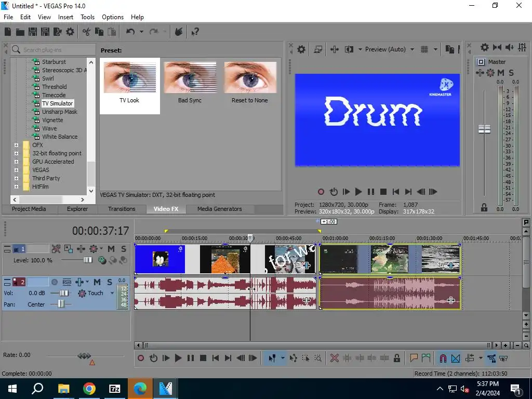
Task: Arm audio track 2 for record
Action: click(54, 282)
